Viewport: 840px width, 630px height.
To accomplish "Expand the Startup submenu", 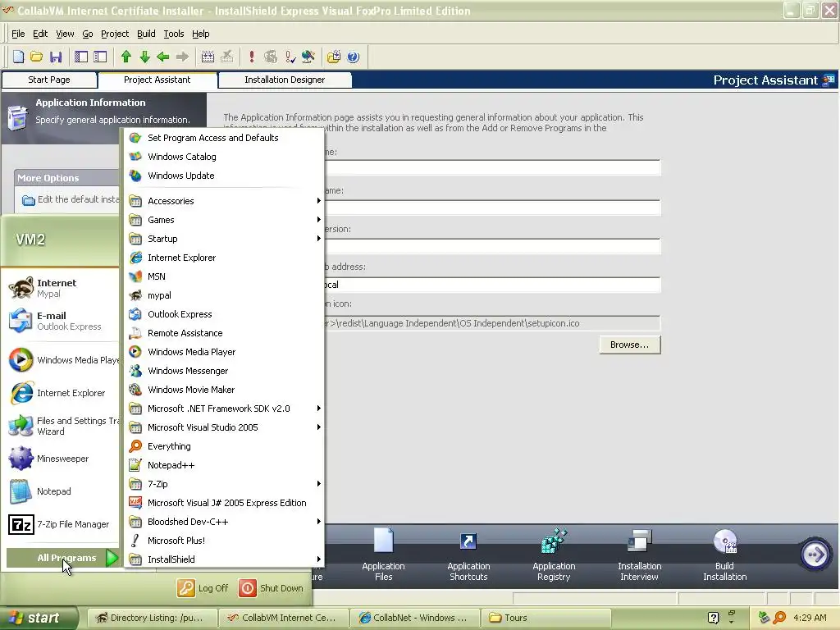I will pos(224,239).
